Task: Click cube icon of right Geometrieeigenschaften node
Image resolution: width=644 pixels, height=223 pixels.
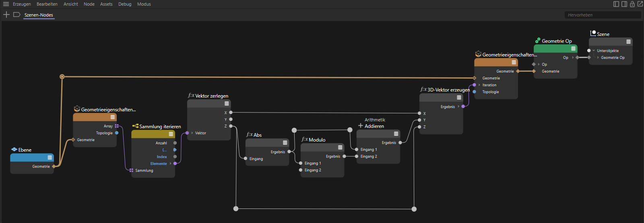Action: (x=478, y=54)
